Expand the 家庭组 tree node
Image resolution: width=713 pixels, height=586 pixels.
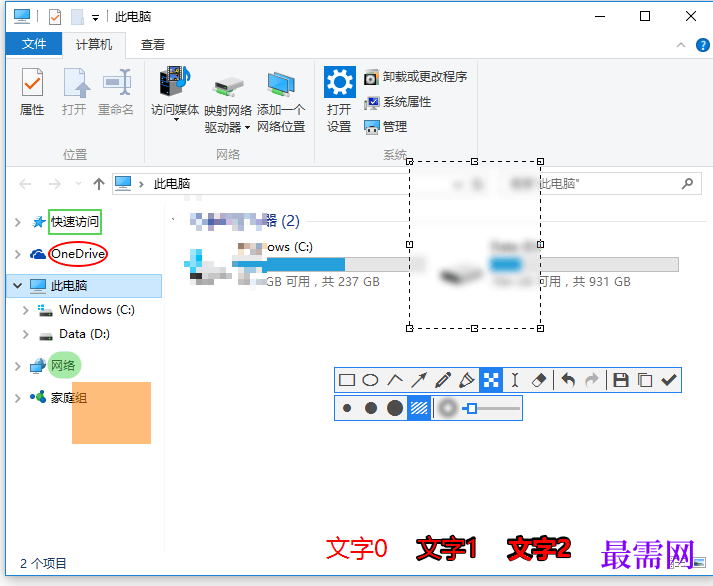point(18,398)
